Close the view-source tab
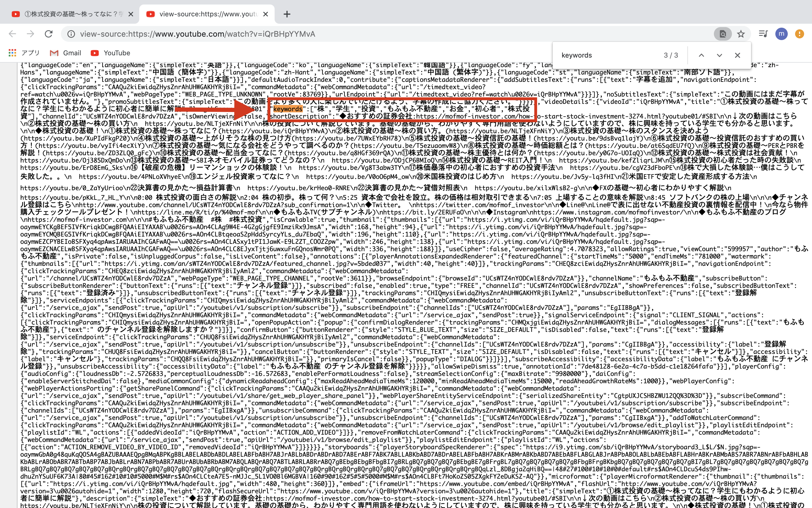Viewport: 812px width, 508px height. pyautogui.click(x=265, y=14)
